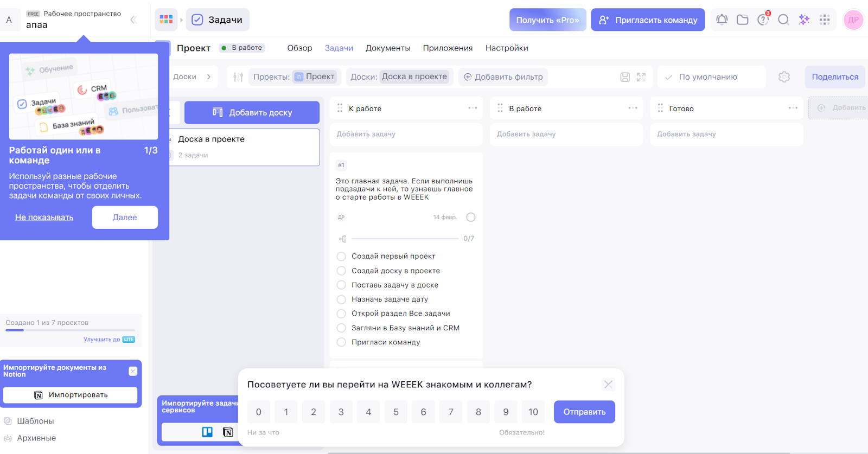Click subtask progress bar 0/7
The image size is (868, 454).
(405, 239)
